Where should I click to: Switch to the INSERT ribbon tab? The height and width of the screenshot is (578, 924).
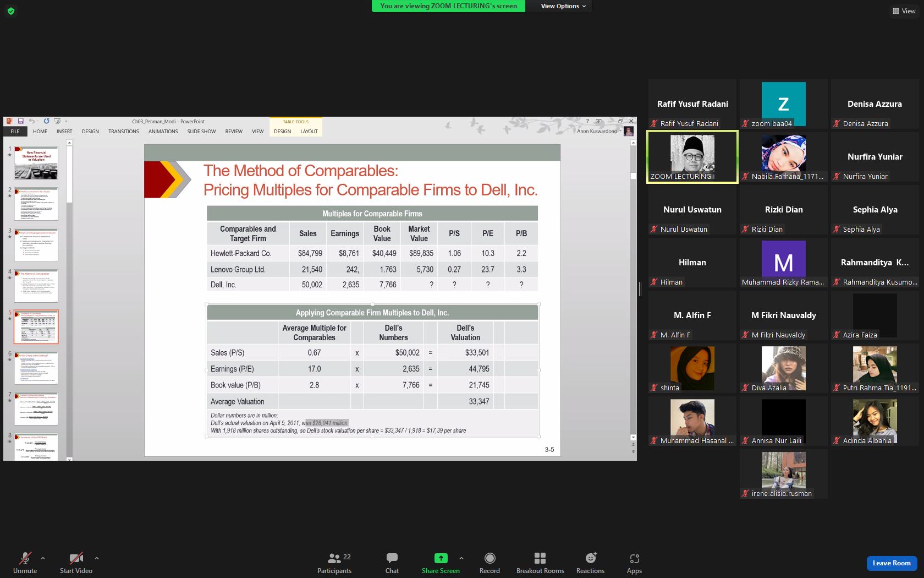(64, 132)
